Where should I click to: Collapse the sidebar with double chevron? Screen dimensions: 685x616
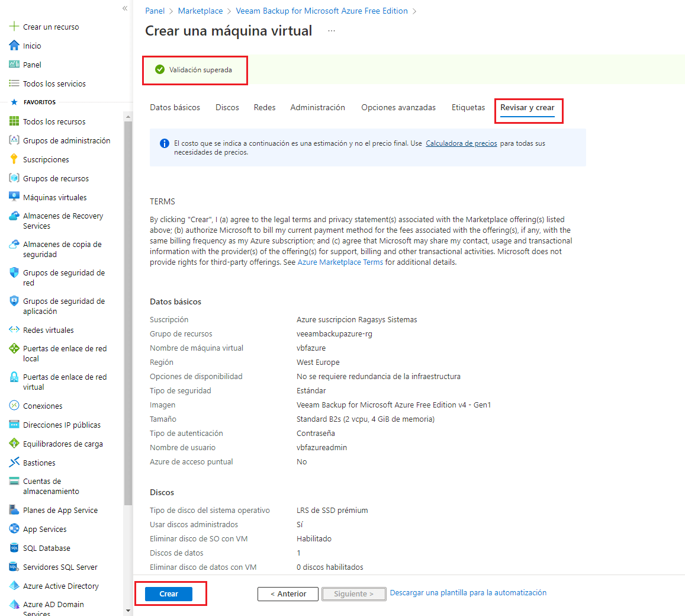(x=125, y=8)
